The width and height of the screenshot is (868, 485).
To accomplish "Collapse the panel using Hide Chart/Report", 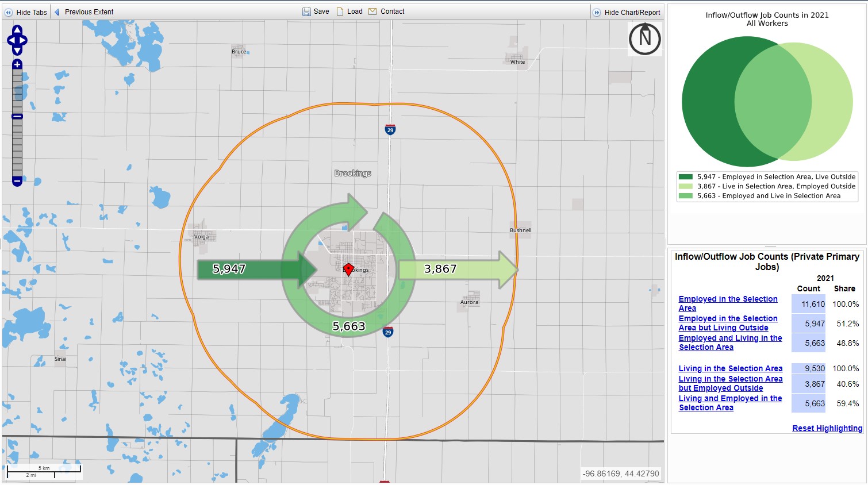I will pyautogui.click(x=596, y=11).
